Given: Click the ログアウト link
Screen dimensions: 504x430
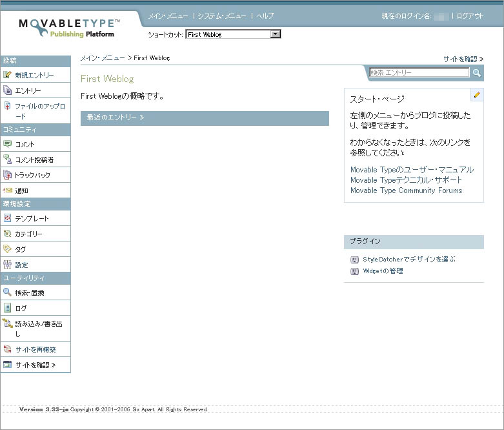Looking at the screenshot, I should [x=470, y=15].
